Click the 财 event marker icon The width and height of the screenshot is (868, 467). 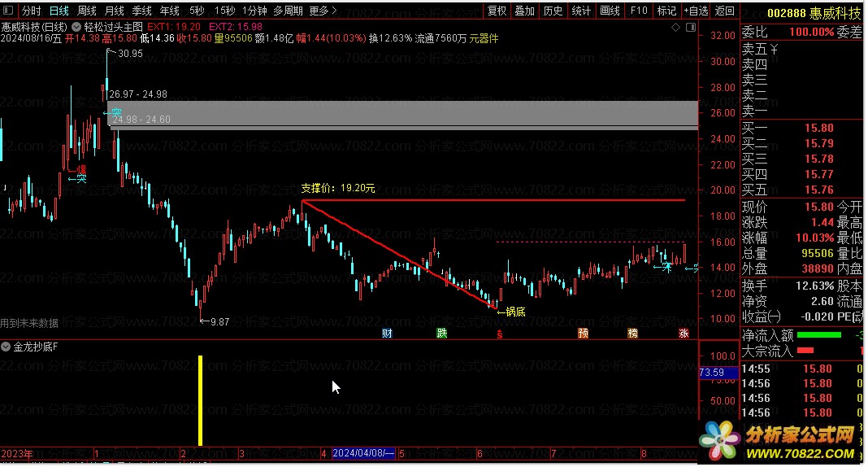point(388,333)
